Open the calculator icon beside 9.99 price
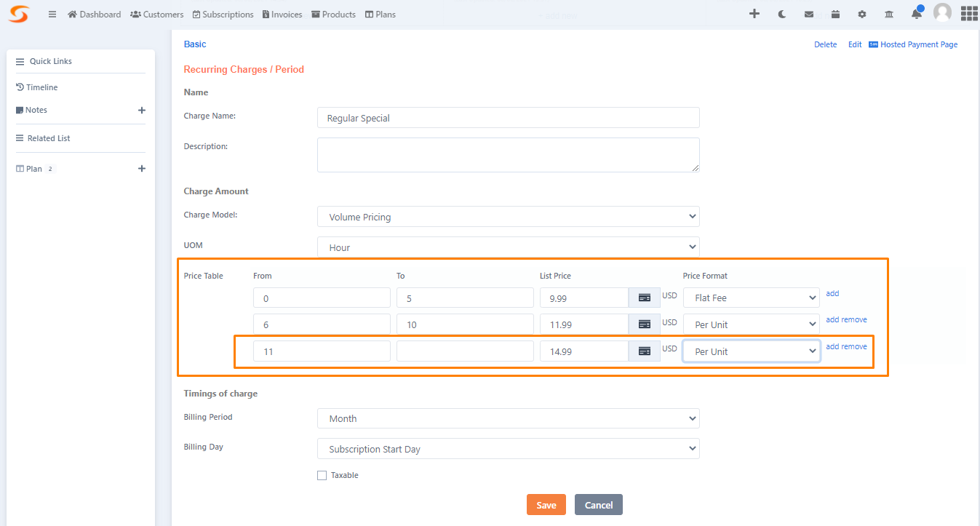 click(x=645, y=297)
